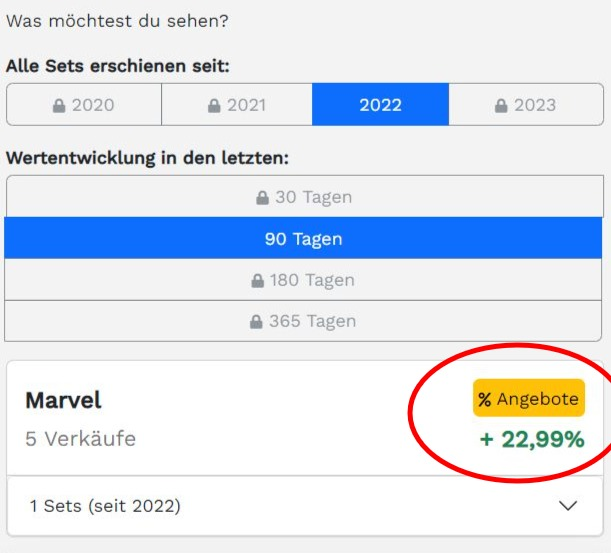Pick the 30 Tagen period
Screen dimensions: 611x553
(x=305, y=196)
